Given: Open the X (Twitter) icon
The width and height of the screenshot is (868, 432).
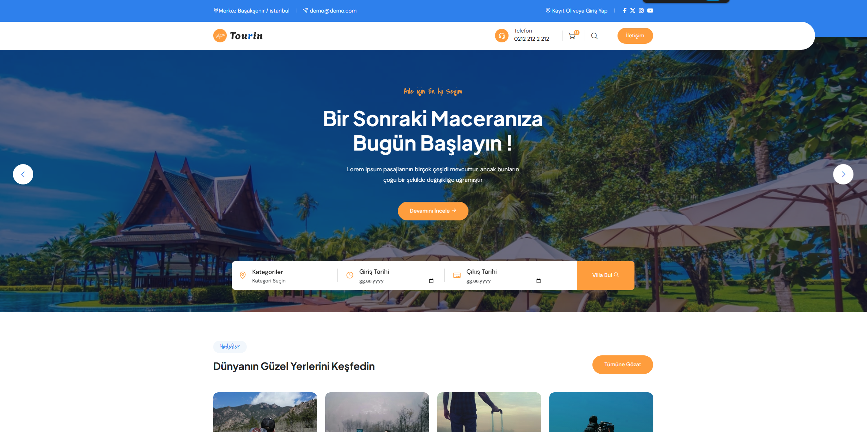Looking at the screenshot, I should pos(633,11).
